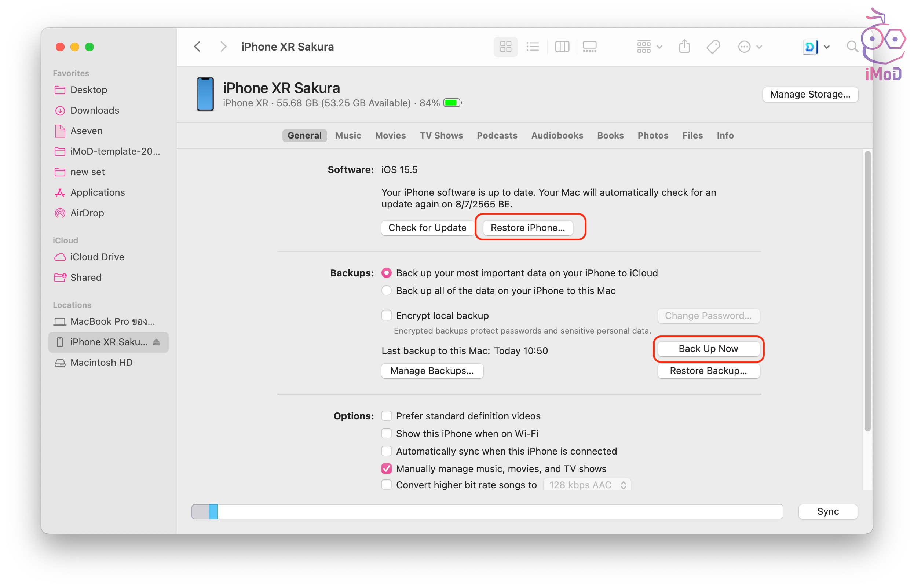The width and height of the screenshot is (914, 588).
Task: Switch to the Photos tab
Action: click(x=653, y=135)
